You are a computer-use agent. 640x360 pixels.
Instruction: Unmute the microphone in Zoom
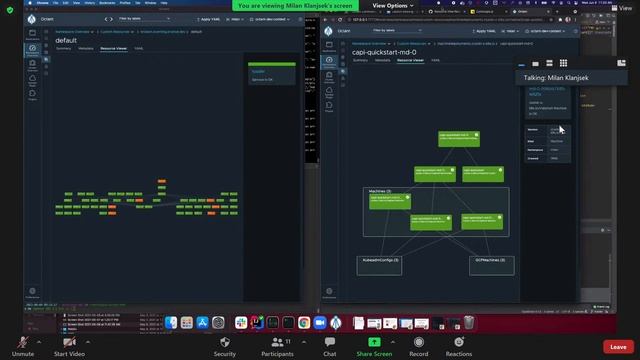pyautogui.click(x=23, y=347)
